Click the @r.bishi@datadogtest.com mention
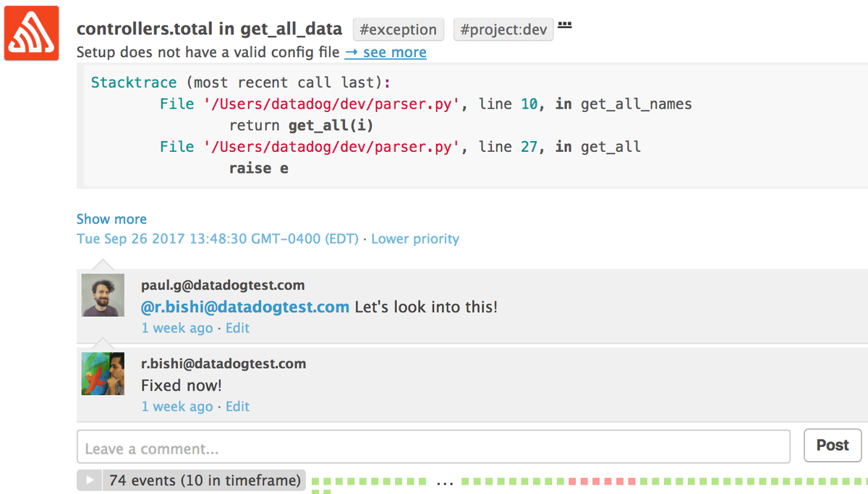 click(x=245, y=307)
